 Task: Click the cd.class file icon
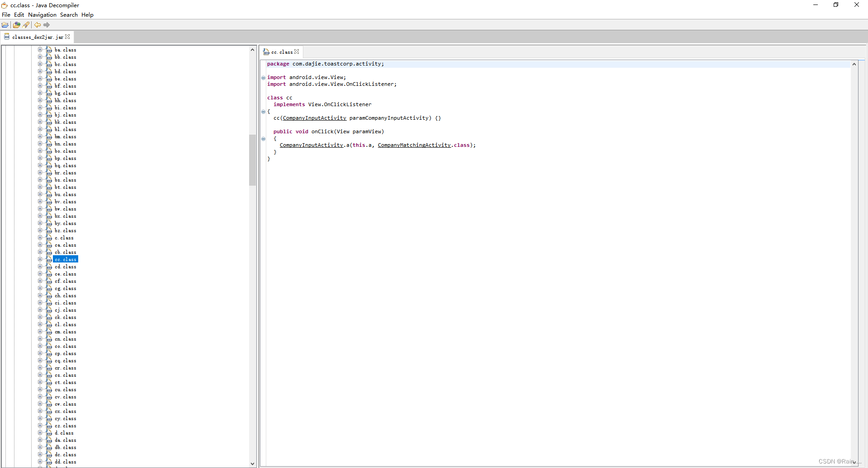[x=49, y=267]
